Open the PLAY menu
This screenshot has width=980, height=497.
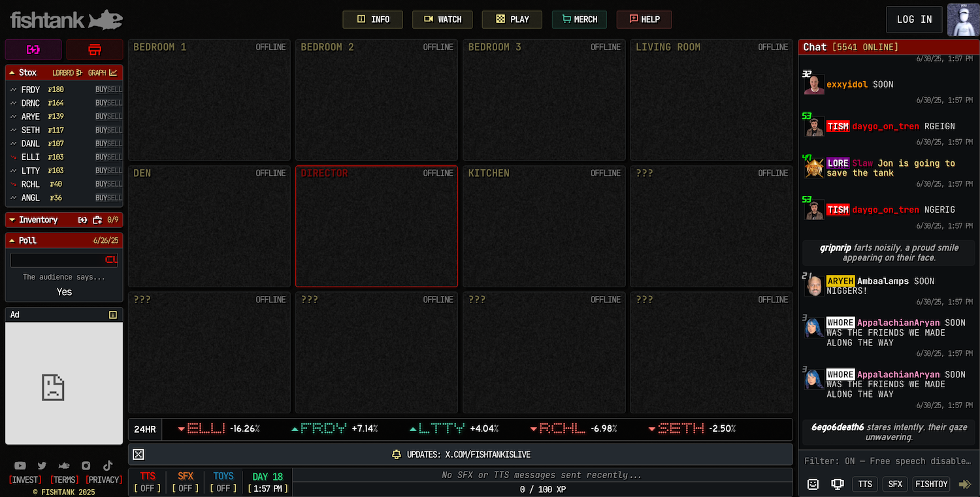tap(512, 20)
